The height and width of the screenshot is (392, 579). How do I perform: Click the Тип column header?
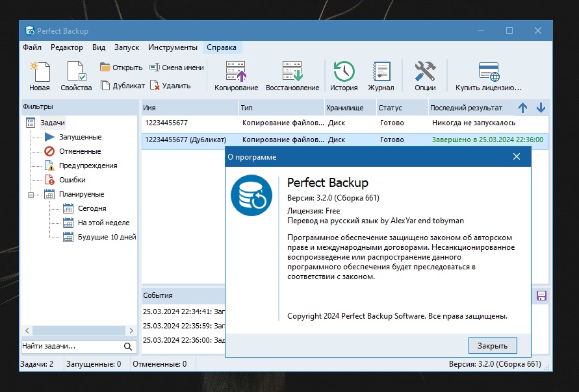(281, 108)
